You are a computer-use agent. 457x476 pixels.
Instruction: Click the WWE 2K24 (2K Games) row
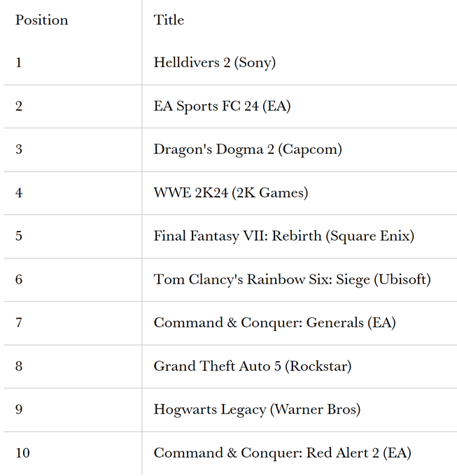(x=231, y=192)
